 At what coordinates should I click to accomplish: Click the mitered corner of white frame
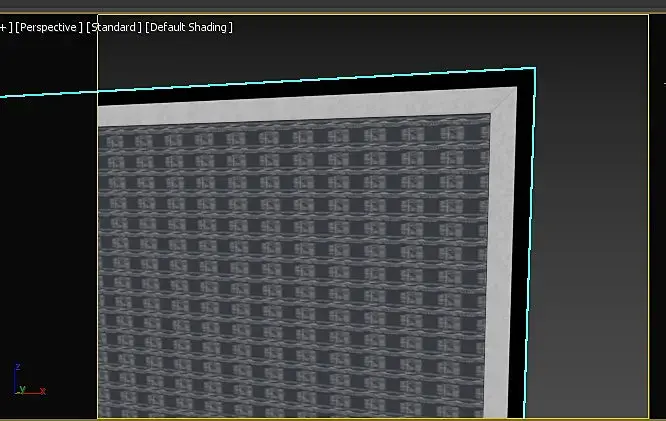(504, 101)
